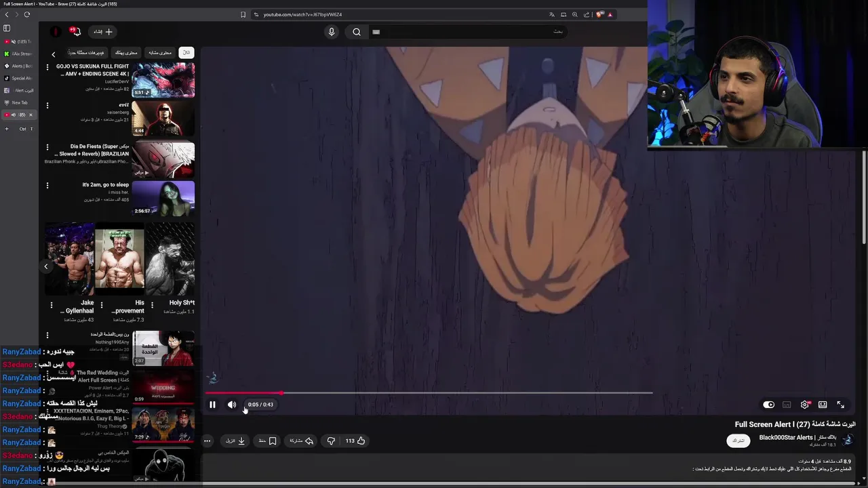Reload the page in Brave
The width and height of the screenshot is (868, 488).
27,14
